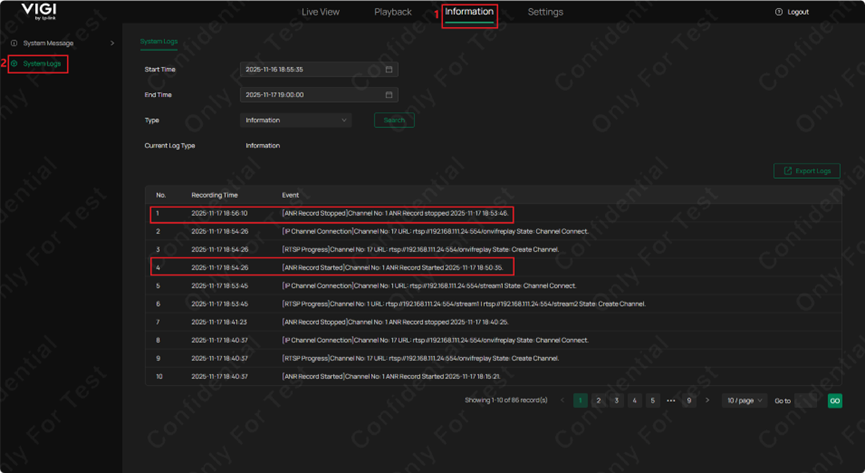Screen dimensions: 865x473
Task: Select System Message in sidebar
Action: pyautogui.click(x=48, y=43)
